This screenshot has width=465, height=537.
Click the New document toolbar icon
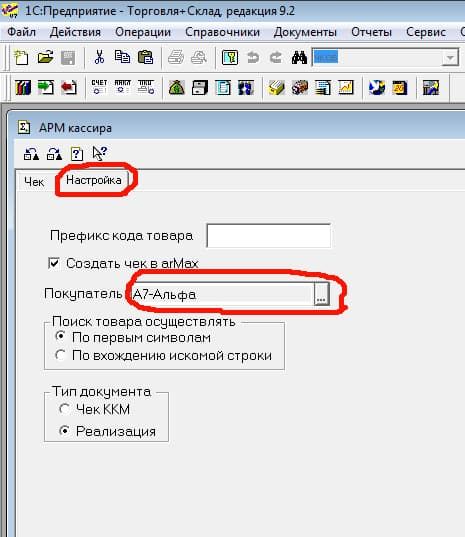pos(21,57)
